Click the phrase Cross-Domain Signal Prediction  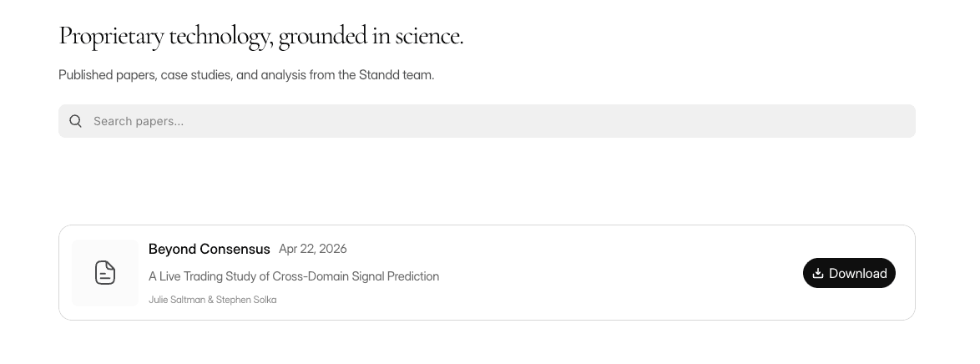coord(356,276)
